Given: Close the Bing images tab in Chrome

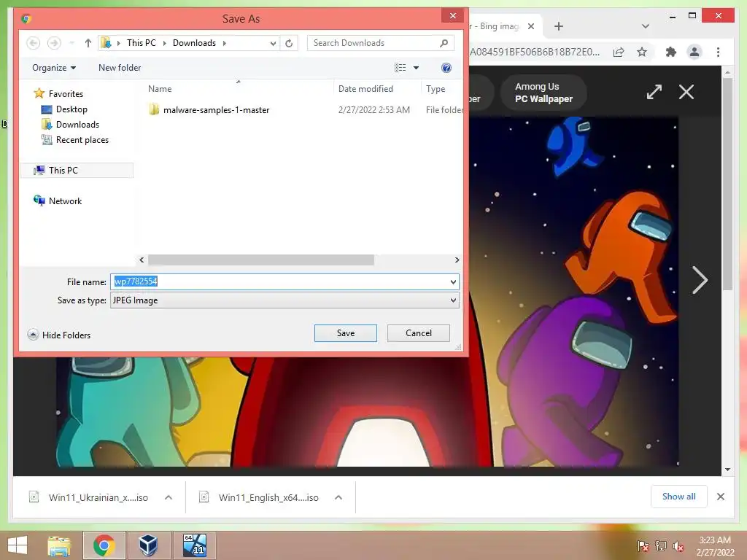Looking at the screenshot, I should [x=531, y=26].
